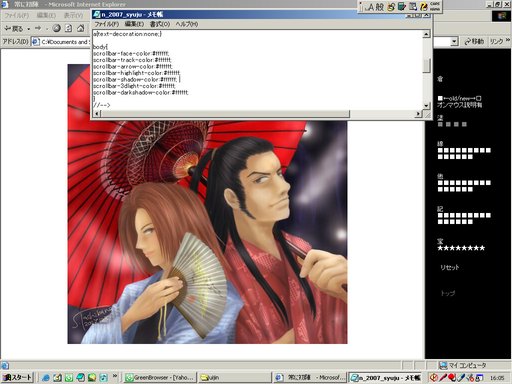Click the 移動 (Go) button

pos(474,42)
